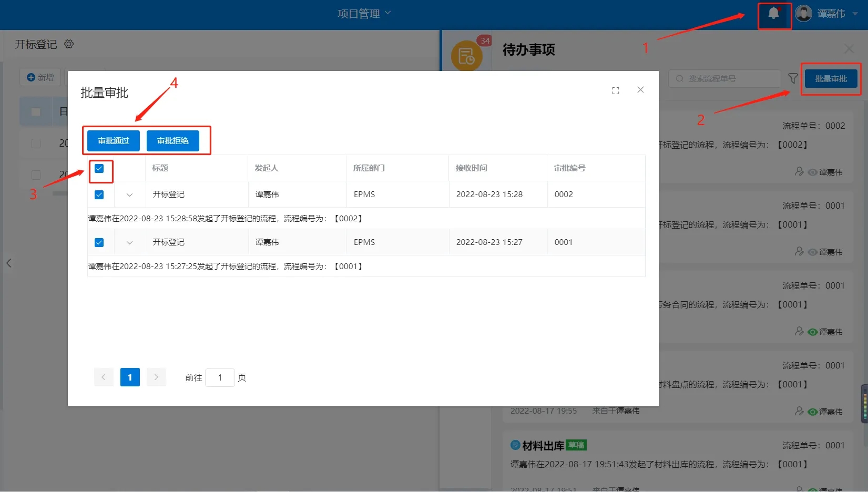Toggle the select-all checkbox in table header
The width and height of the screenshot is (868, 492).
[x=99, y=169]
